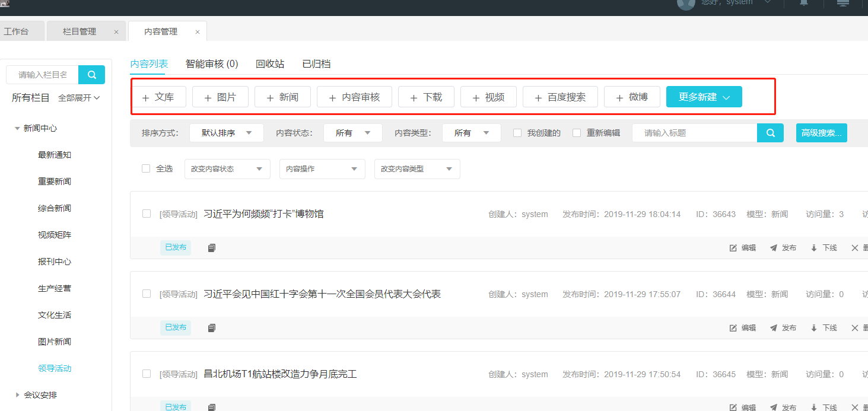Close the 栏目管理 tab
Viewport: 868px width, 411px height.
click(116, 32)
